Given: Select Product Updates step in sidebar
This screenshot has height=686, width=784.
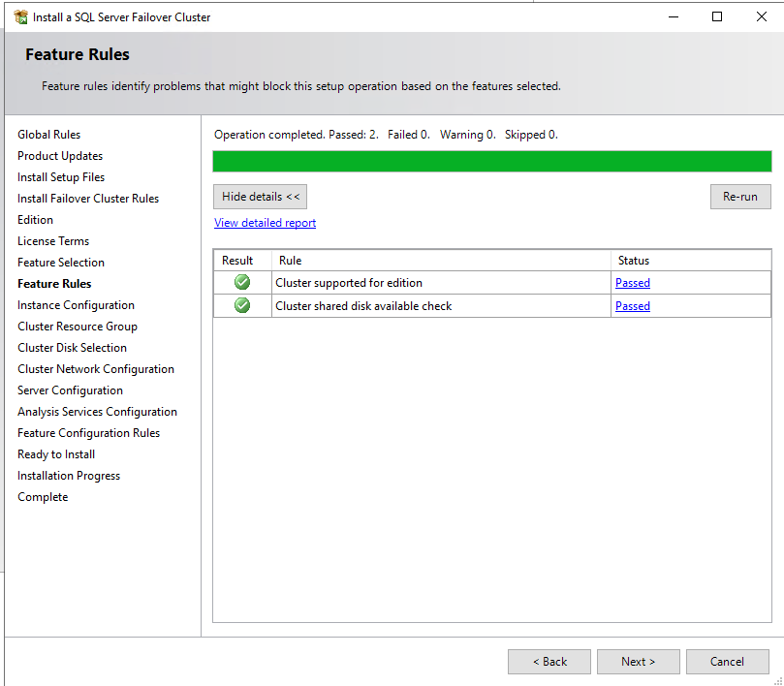Looking at the screenshot, I should [x=60, y=156].
